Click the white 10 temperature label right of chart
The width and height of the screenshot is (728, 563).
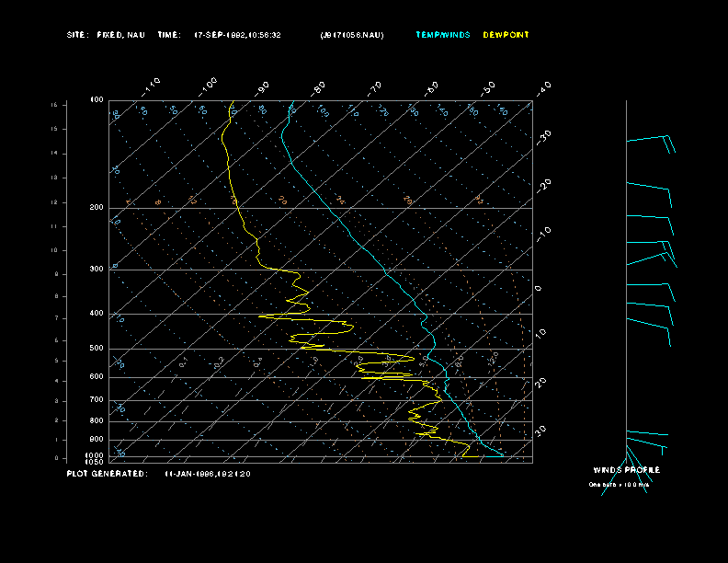541,333
